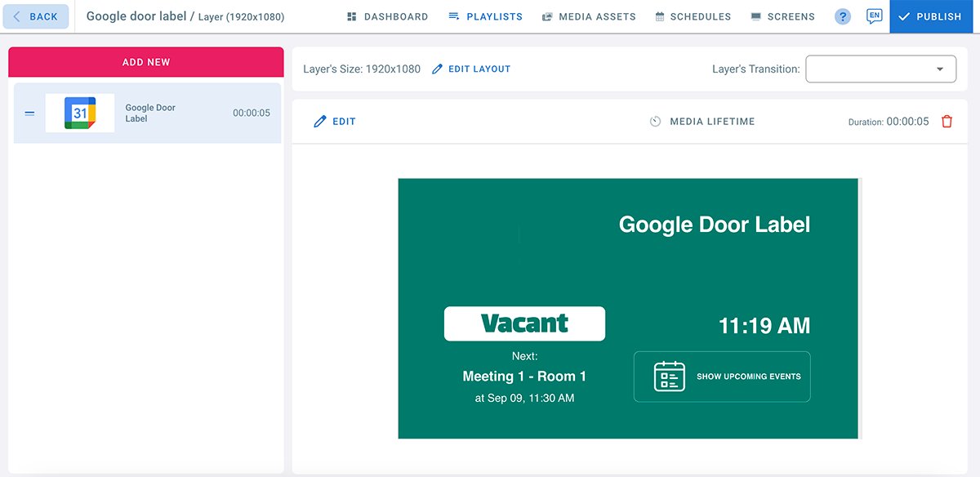
Task: Click the pencil icon next to Edit Layout
Action: (437, 69)
